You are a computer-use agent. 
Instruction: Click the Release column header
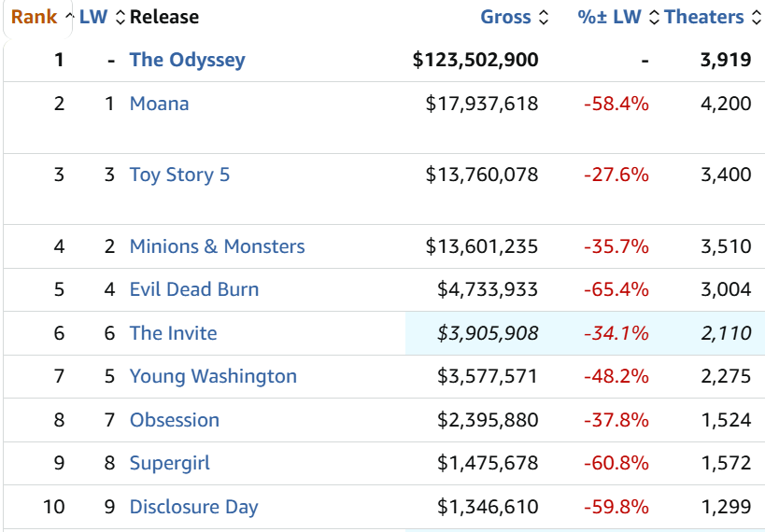pos(164,17)
